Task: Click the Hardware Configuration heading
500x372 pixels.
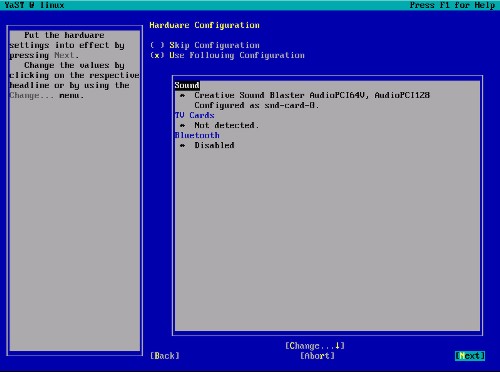Action: click(x=205, y=25)
